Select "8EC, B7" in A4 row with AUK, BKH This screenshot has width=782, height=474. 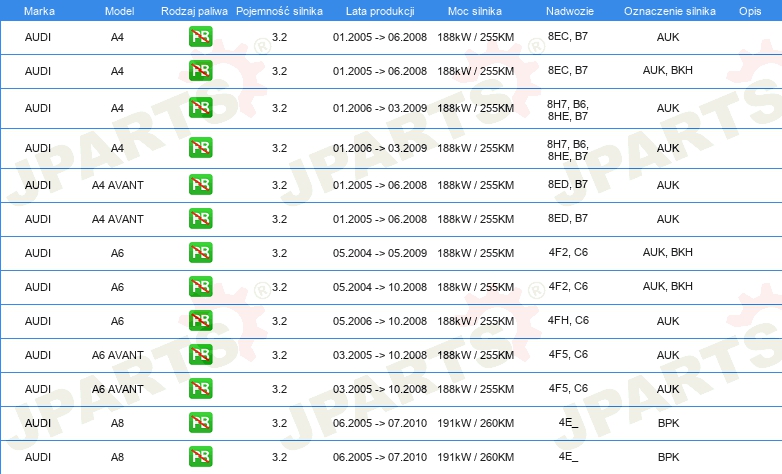568,70
